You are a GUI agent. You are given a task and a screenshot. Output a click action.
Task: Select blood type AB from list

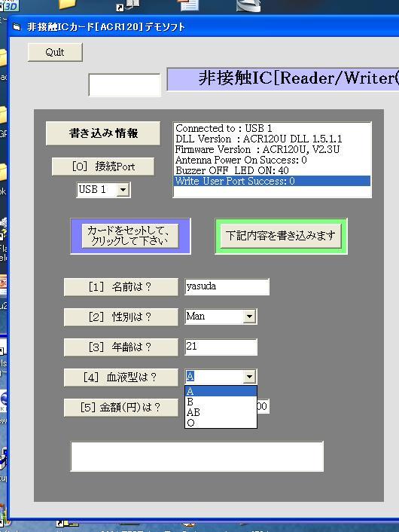click(x=221, y=412)
